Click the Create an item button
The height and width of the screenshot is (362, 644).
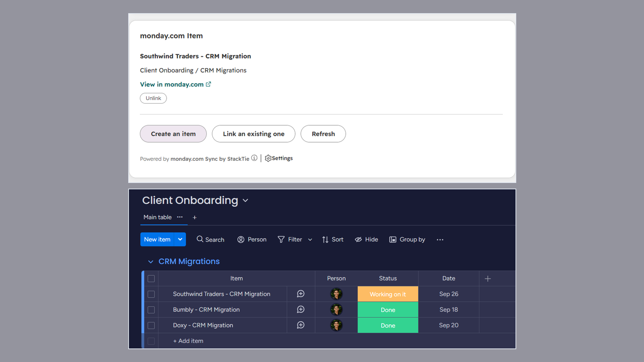click(173, 134)
